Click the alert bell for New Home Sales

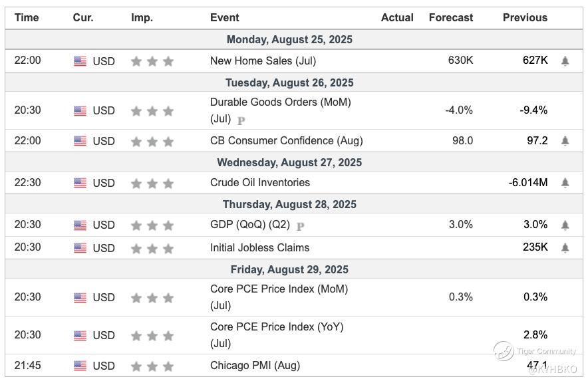click(565, 61)
